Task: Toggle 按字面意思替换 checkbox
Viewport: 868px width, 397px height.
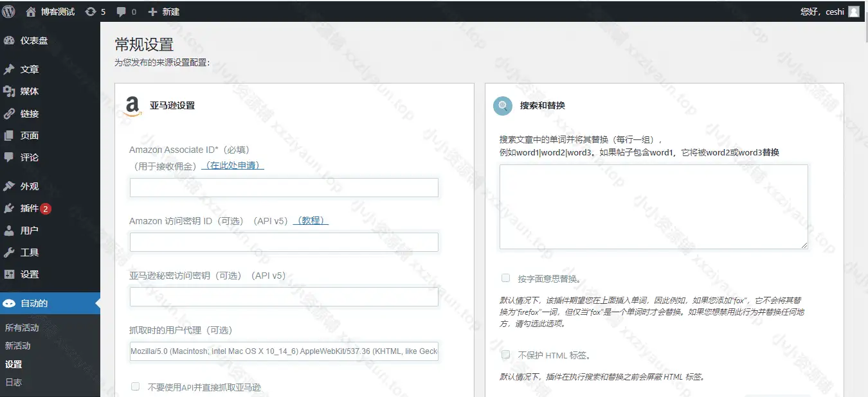Action: coord(506,278)
